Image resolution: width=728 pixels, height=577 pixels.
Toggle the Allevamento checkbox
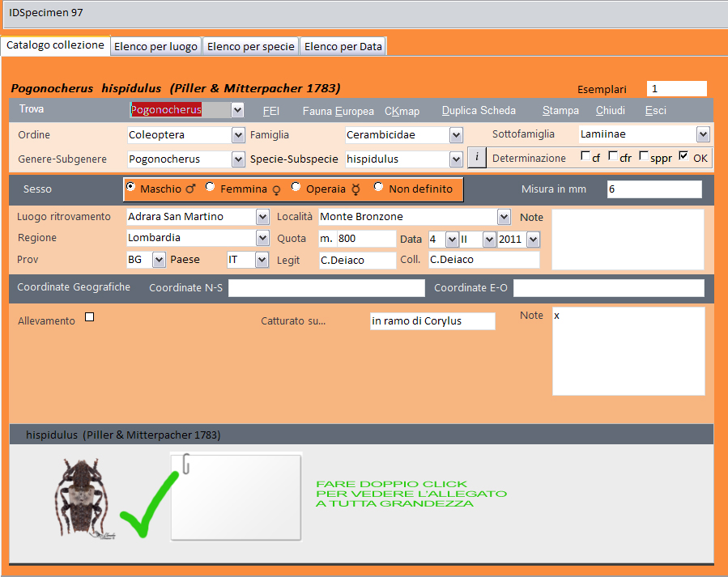(x=90, y=317)
